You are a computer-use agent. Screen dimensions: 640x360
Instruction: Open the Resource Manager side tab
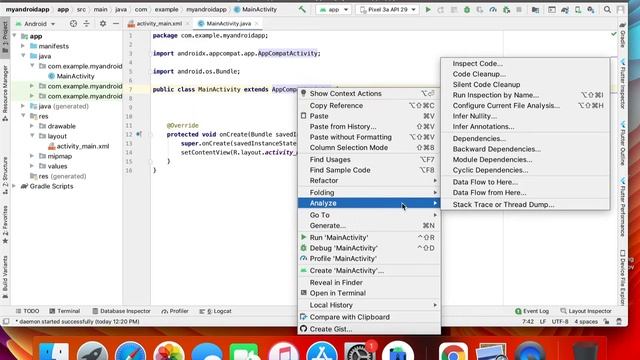[x=5, y=93]
